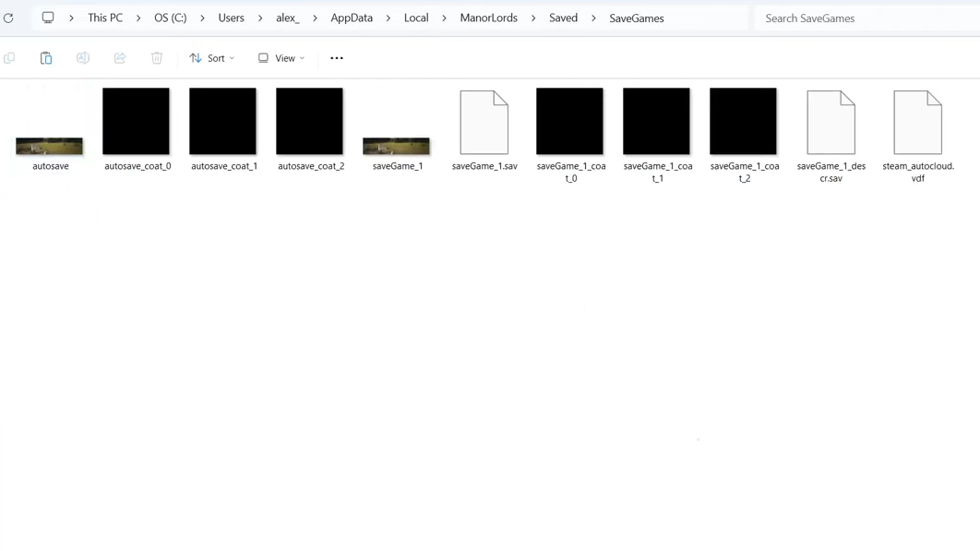Click the chevron after Saved in breadcrumb
Screen dimensions: 980x551
594,18
